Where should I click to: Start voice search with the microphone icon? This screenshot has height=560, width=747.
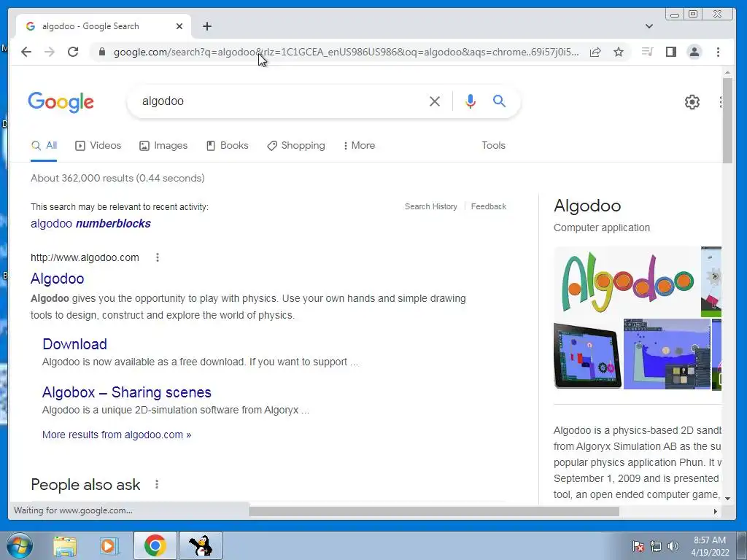471,101
